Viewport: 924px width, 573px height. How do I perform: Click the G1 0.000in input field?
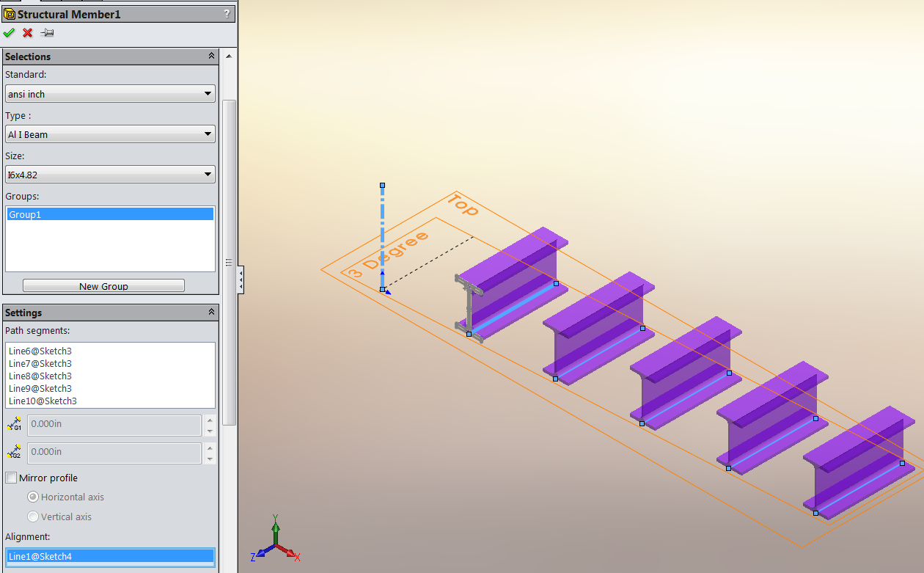114,425
